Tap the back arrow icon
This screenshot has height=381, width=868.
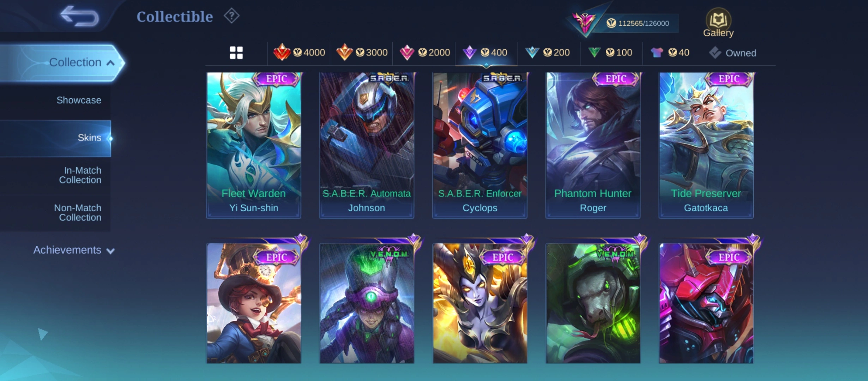(x=79, y=16)
